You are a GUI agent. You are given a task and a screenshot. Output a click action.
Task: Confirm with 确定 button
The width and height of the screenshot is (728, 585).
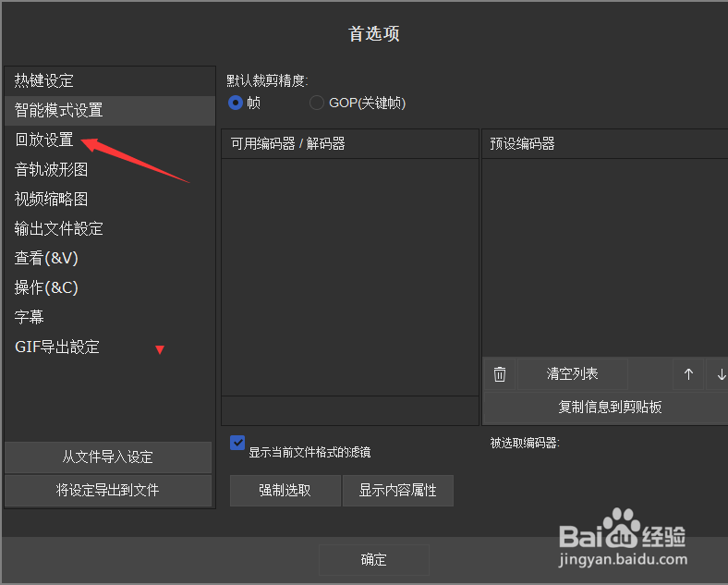pos(374,560)
